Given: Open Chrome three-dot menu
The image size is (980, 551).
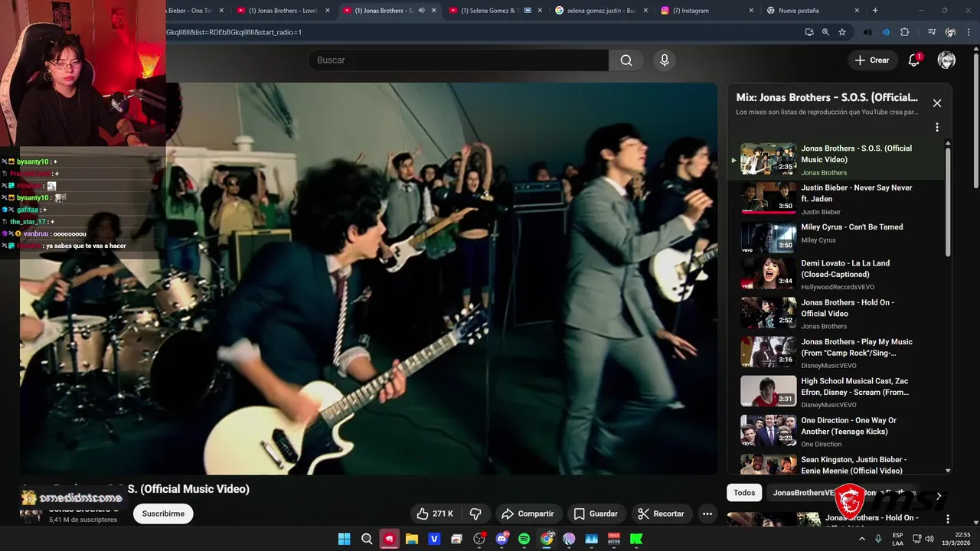Looking at the screenshot, I should tap(969, 32).
